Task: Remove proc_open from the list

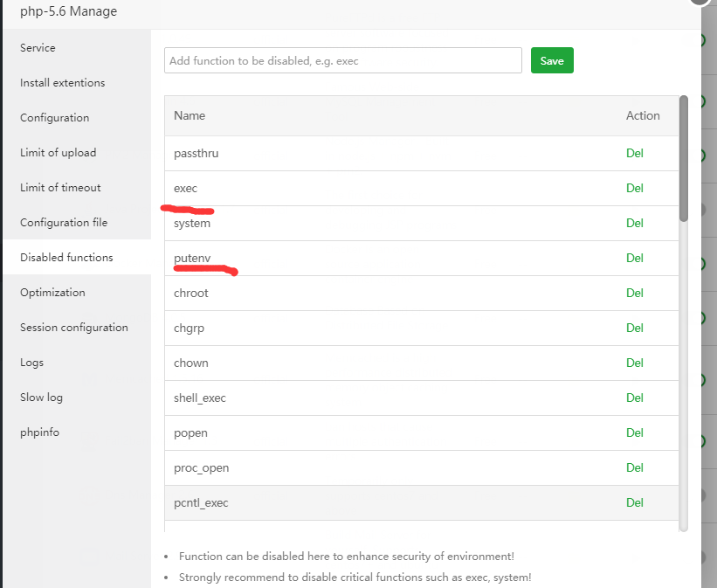Action: tap(634, 467)
